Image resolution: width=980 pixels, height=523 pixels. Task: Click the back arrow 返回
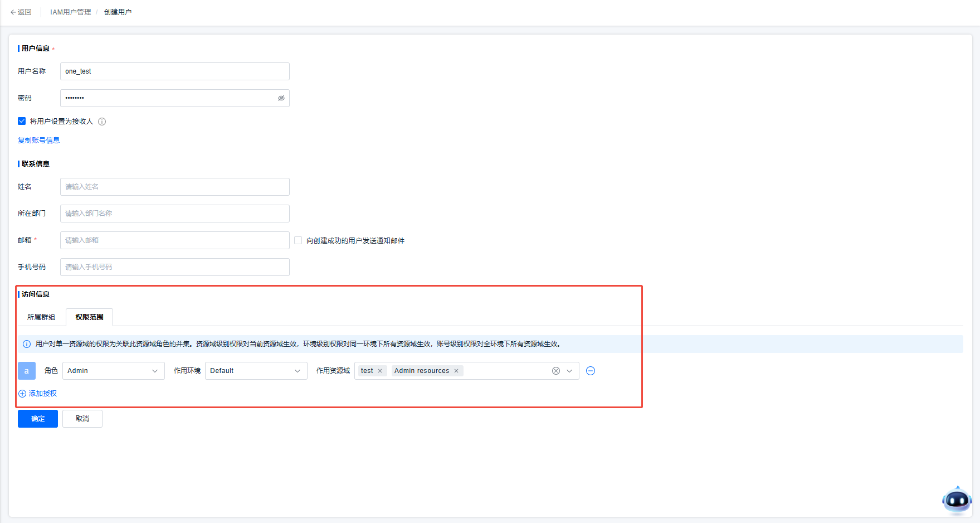click(x=21, y=12)
